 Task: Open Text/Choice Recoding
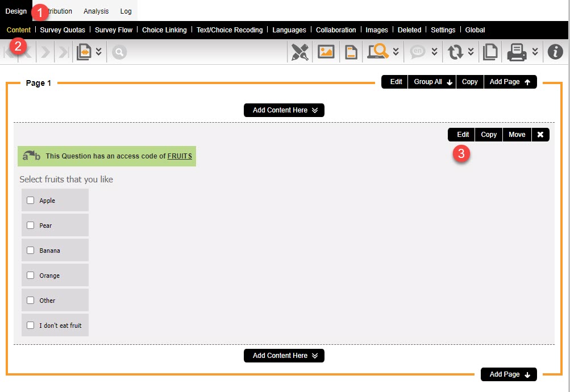(230, 30)
